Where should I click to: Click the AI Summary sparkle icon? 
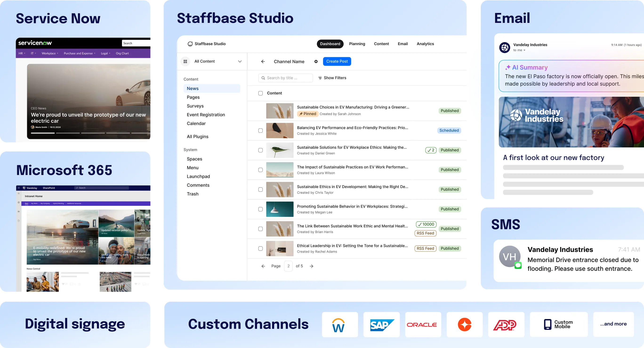(508, 67)
